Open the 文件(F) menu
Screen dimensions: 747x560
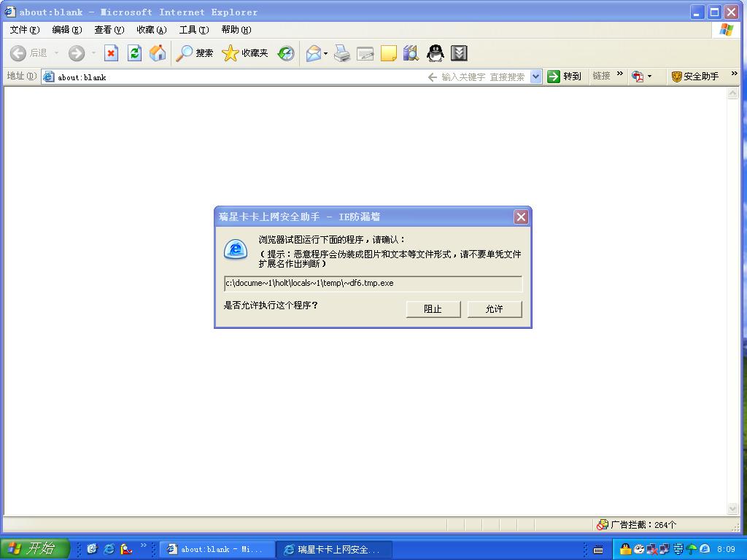click(25, 29)
